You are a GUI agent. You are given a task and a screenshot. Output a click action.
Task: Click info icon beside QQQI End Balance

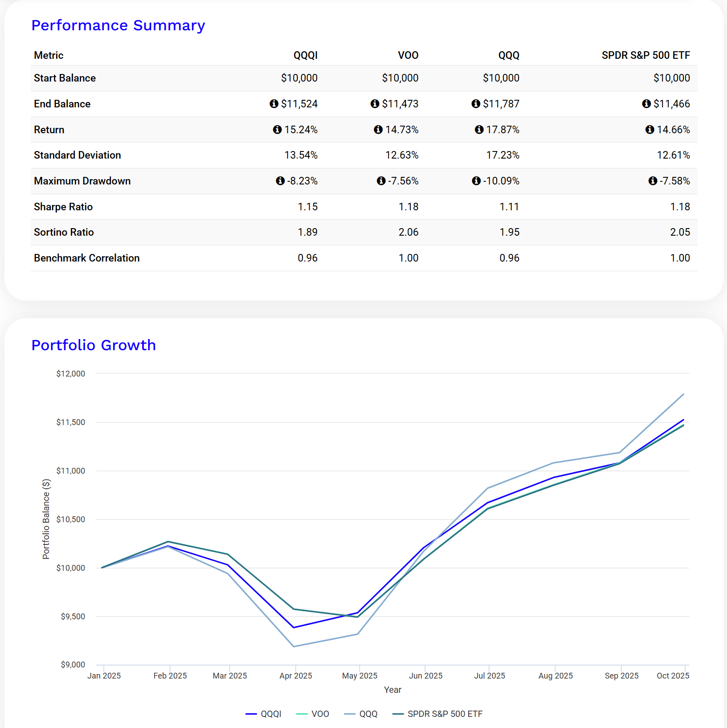point(274,104)
